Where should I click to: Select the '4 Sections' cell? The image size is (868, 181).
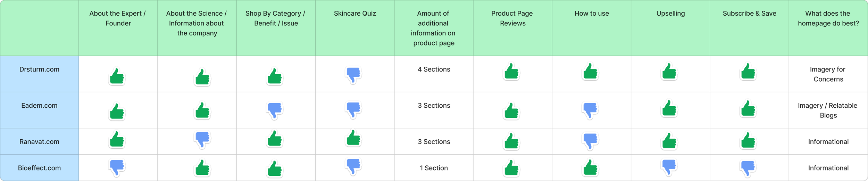(434, 74)
